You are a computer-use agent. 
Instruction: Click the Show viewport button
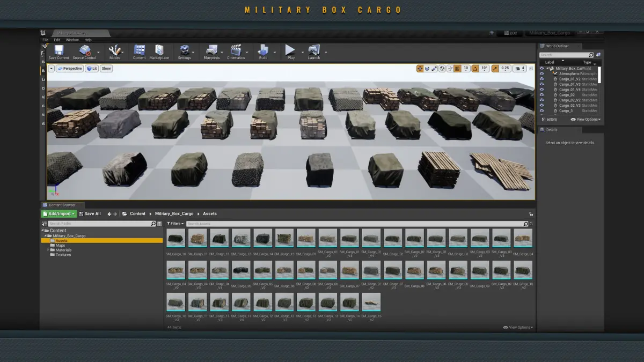[x=106, y=69]
